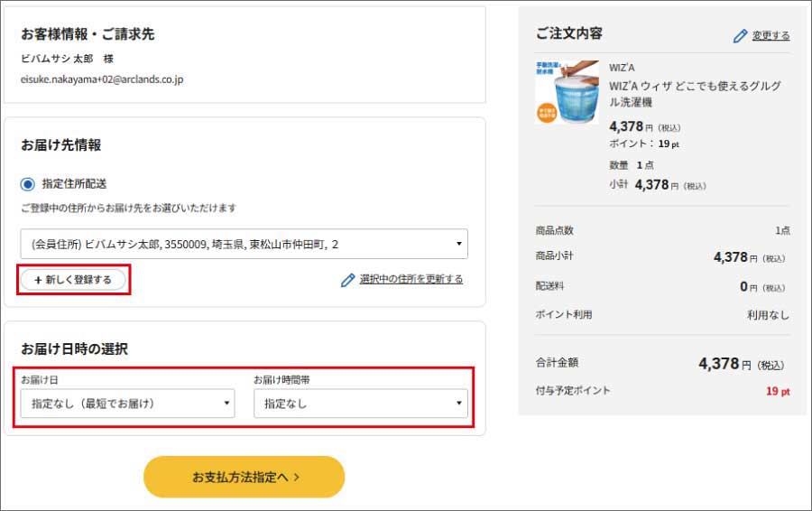Screen dimensions: 812x511
Task: Expand the お届け日 delivery date dropdown
Action: (x=127, y=404)
